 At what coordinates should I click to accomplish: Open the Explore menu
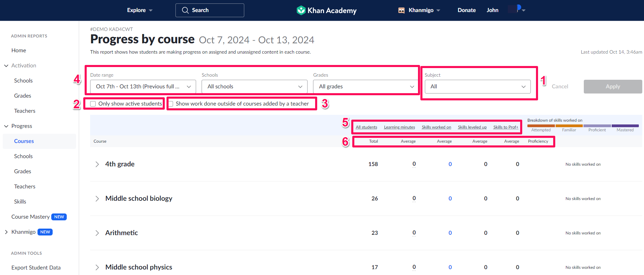pyautogui.click(x=140, y=10)
